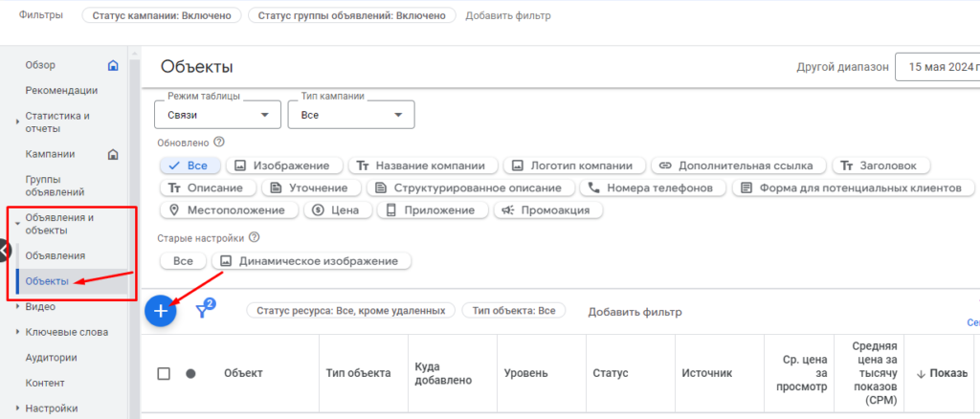The height and width of the screenshot is (419, 980).
Task: Open Контент in the sidebar
Action: tap(45, 383)
